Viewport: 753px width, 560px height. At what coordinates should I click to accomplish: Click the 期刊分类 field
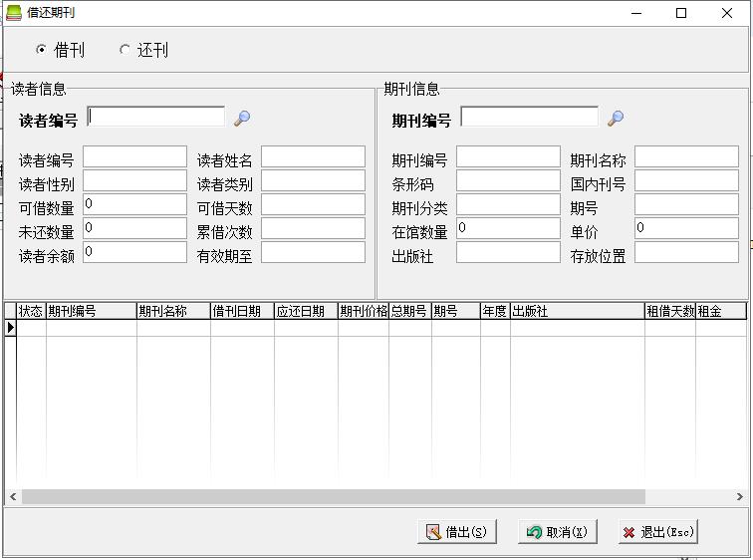(509, 204)
